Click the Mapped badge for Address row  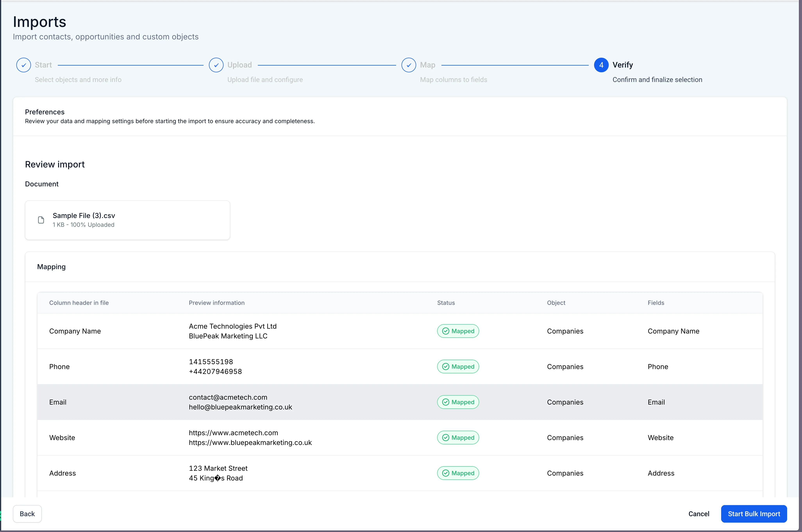click(458, 473)
